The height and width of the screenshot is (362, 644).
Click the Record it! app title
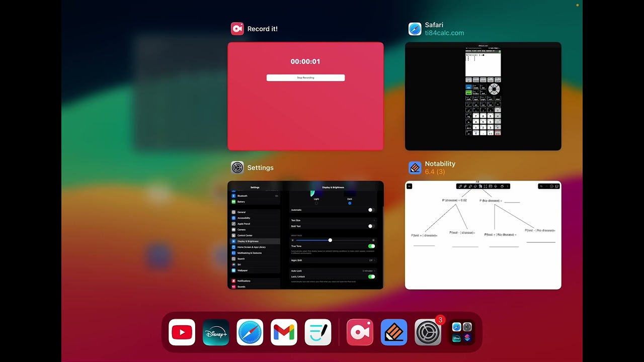[262, 29]
